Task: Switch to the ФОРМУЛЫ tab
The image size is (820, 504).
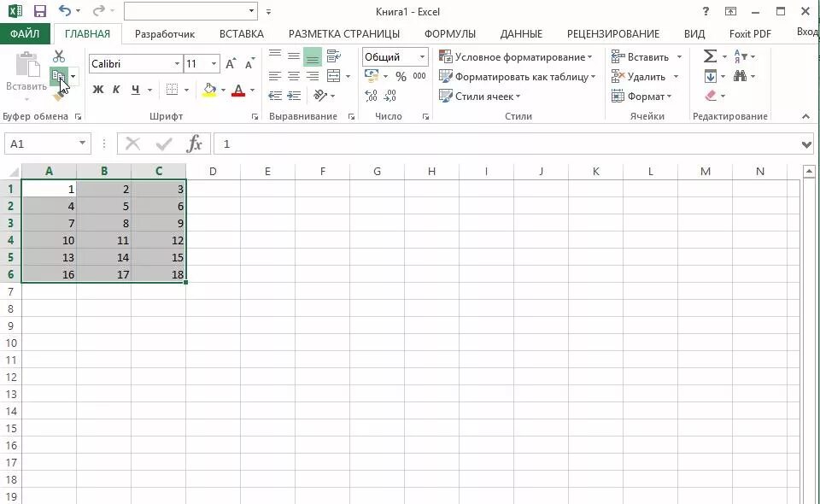Action: click(x=450, y=34)
